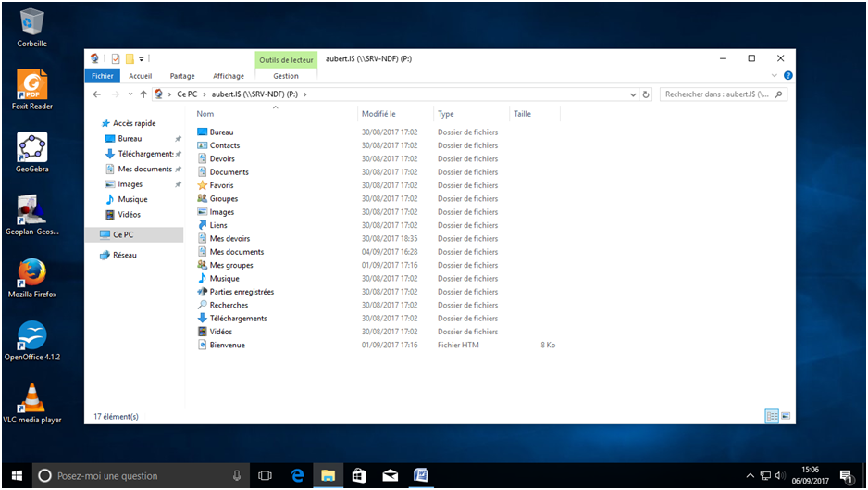Switch to details view layout
This screenshot has width=868, height=490.
(x=771, y=417)
